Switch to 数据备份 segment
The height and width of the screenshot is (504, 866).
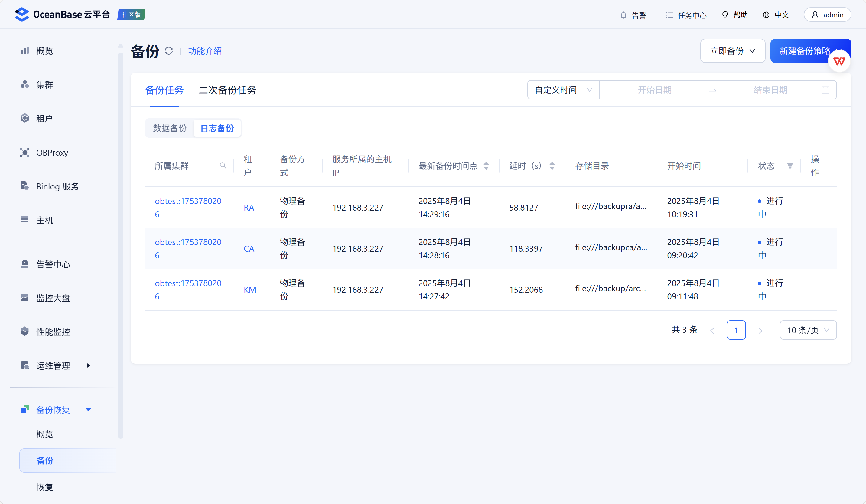(x=170, y=128)
